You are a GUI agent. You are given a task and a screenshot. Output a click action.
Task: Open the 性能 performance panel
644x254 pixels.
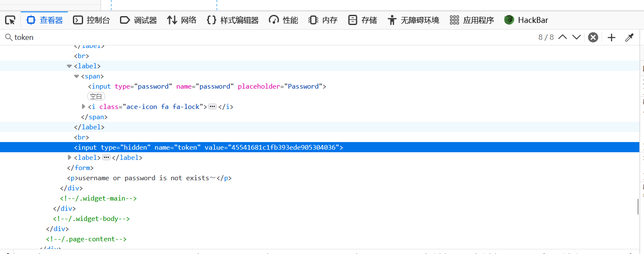click(284, 20)
